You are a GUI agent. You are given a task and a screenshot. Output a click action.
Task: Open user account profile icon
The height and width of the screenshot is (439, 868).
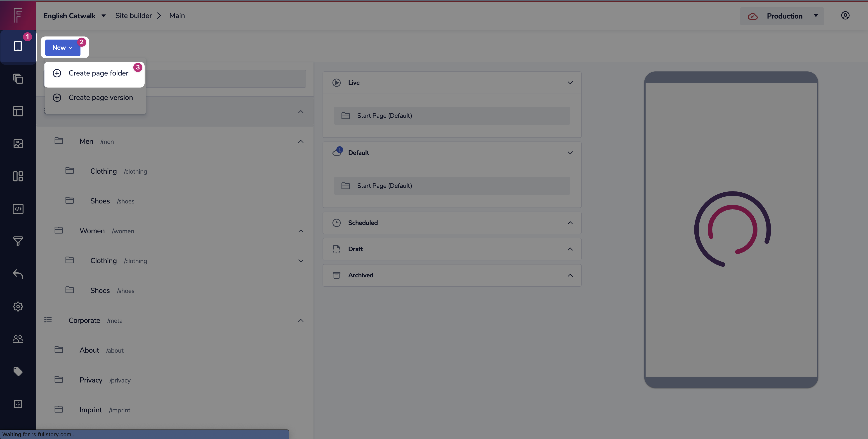[845, 16]
